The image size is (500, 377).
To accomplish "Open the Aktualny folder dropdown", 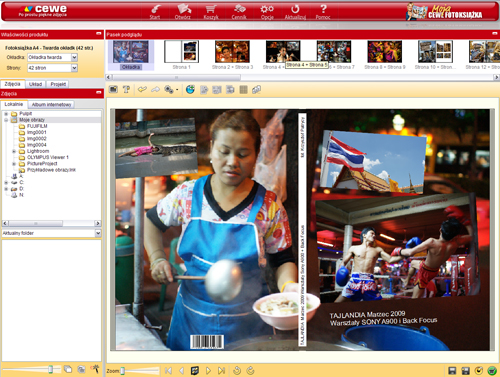I will pyautogui.click(x=98, y=233).
